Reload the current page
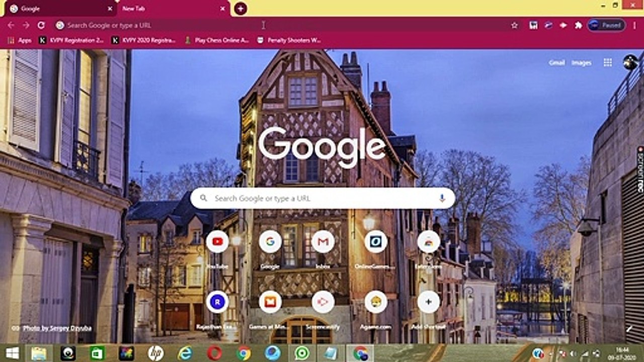This screenshot has height=362, width=644. (x=41, y=25)
